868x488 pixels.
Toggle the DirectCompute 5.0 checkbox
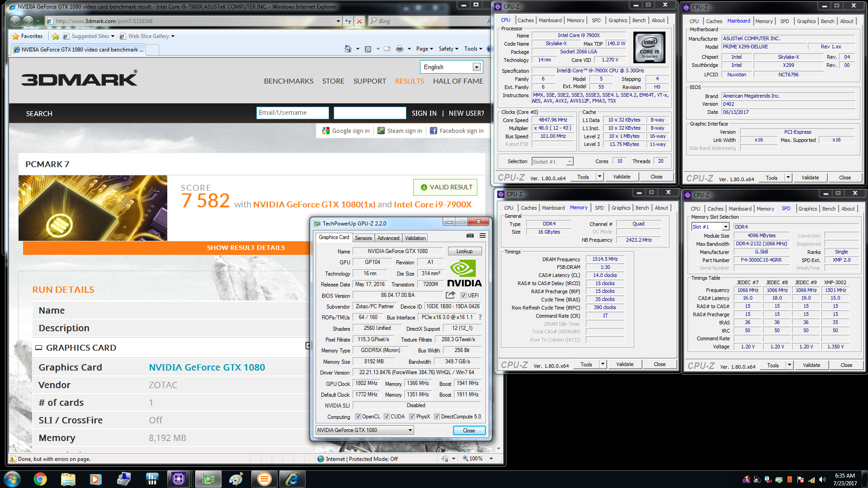pyautogui.click(x=437, y=417)
